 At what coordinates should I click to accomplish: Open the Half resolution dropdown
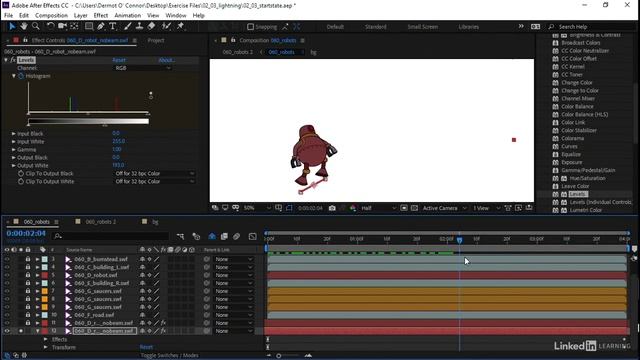click(x=378, y=208)
